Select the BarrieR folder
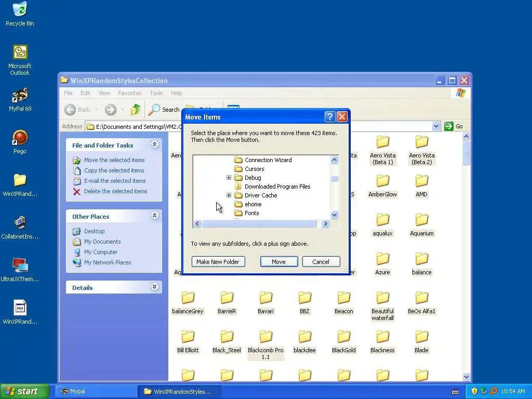 point(227,303)
